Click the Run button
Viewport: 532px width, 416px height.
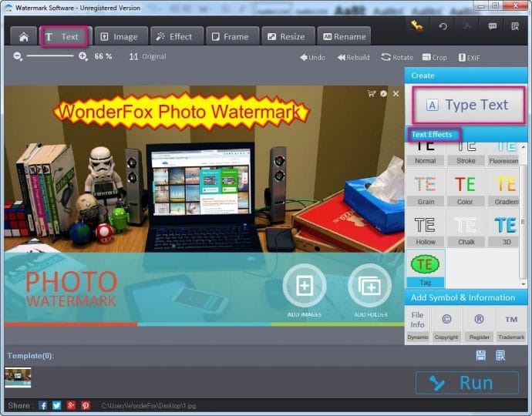click(x=466, y=383)
